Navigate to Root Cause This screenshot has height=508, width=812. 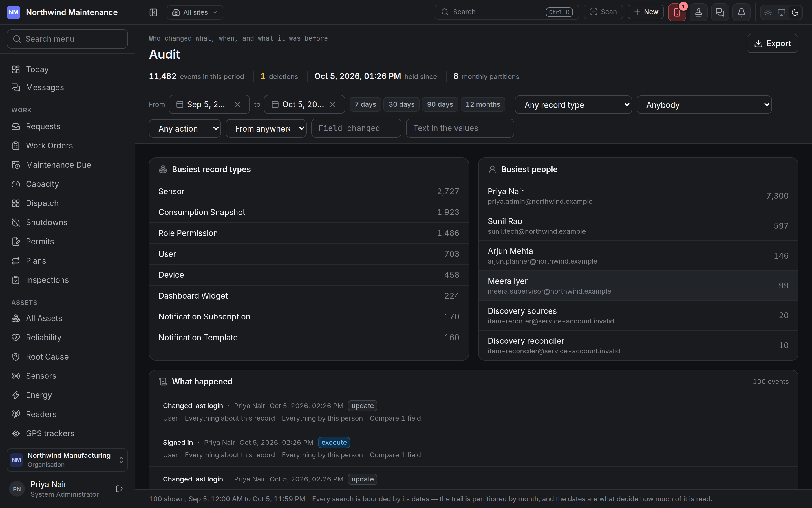point(67,356)
